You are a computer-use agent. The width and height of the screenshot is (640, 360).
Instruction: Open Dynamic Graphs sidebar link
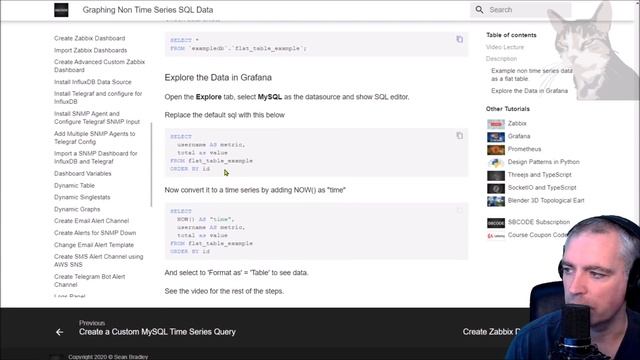tap(77, 209)
